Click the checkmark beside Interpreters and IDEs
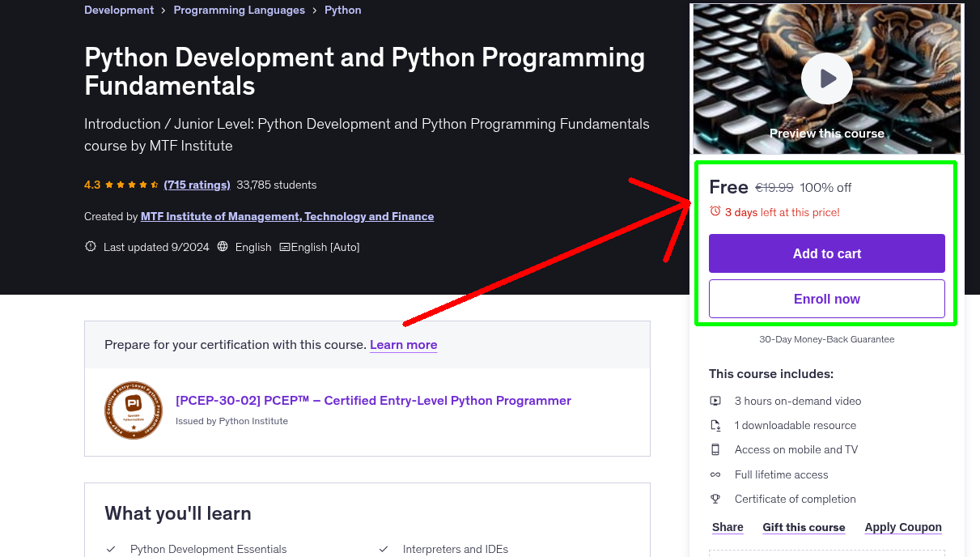The width and height of the screenshot is (980, 557). click(x=384, y=549)
